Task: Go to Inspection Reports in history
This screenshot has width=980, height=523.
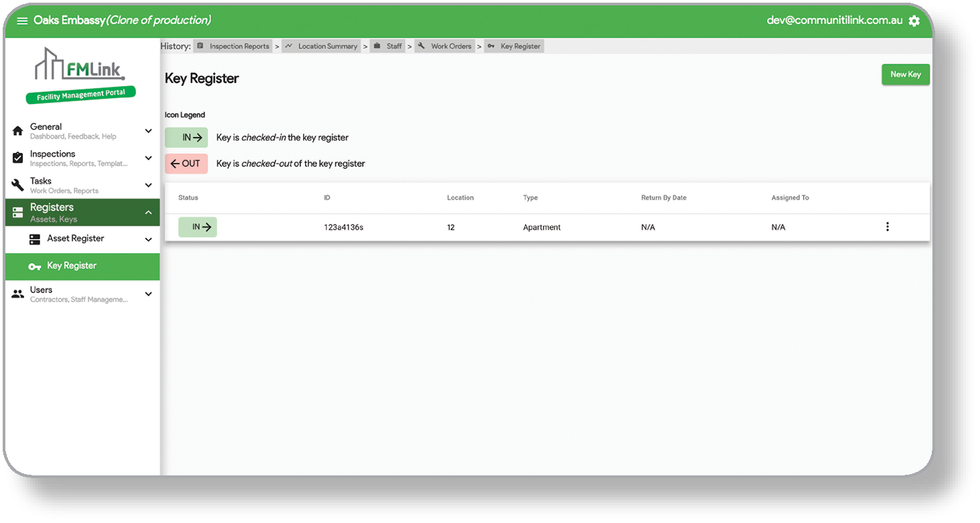Action: 233,46
